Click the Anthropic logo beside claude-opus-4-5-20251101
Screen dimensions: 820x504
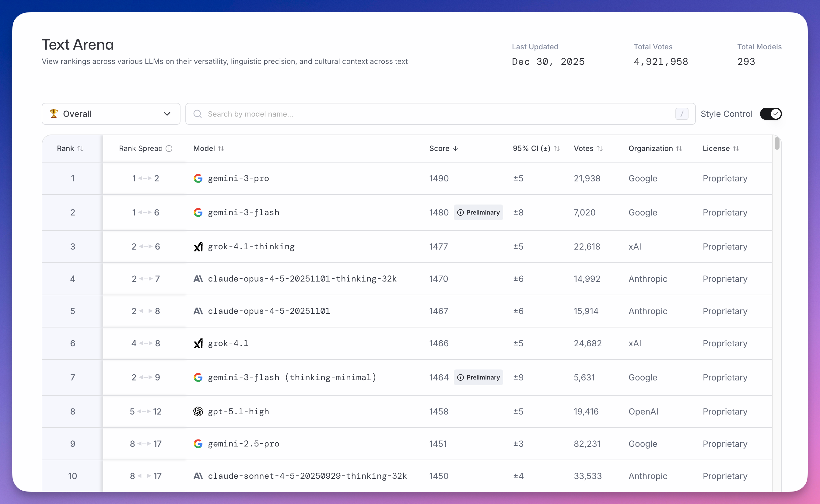pos(198,311)
